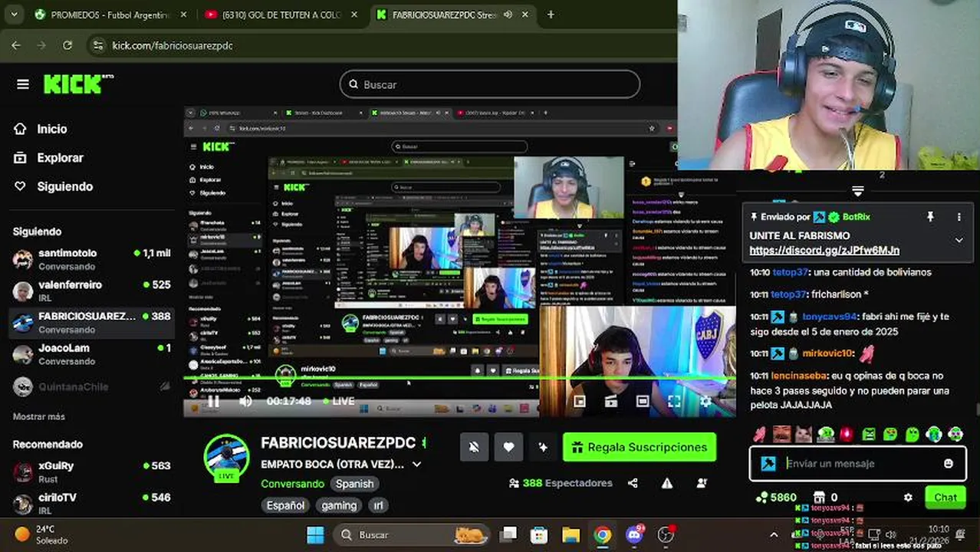Open the clip creation icon in player

[x=611, y=401]
